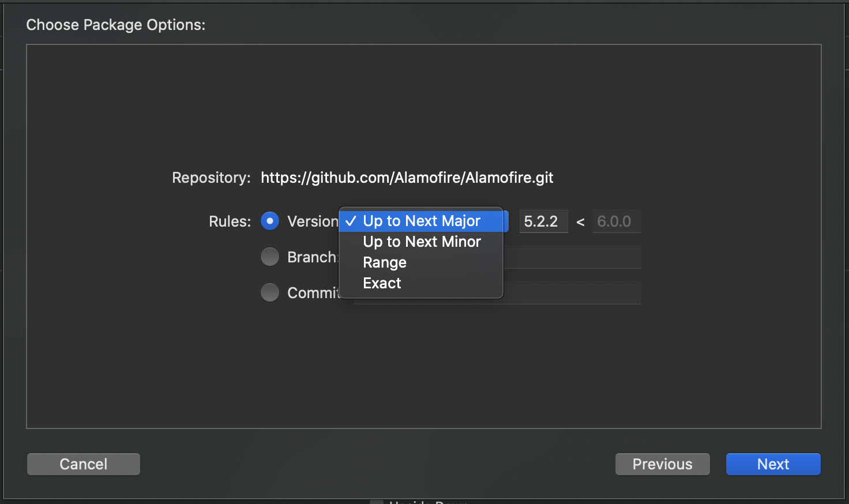This screenshot has height=504, width=849.
Task: Click the Commit hash text field
Action: (x=572, y=293)
